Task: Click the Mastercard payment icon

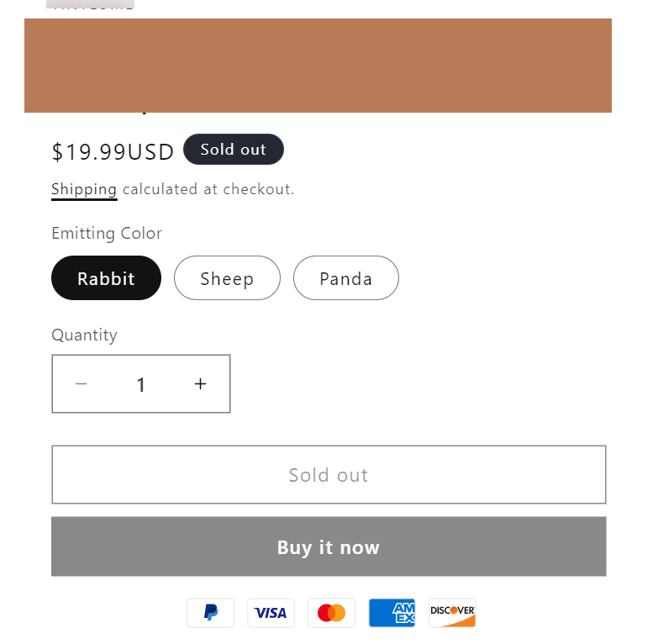Action: tap(331, 613)
